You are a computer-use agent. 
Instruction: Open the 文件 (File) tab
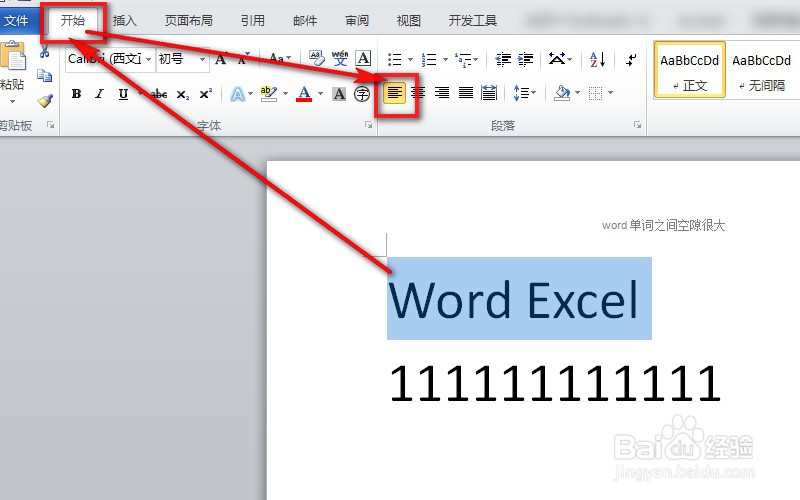tap(16, 21)
